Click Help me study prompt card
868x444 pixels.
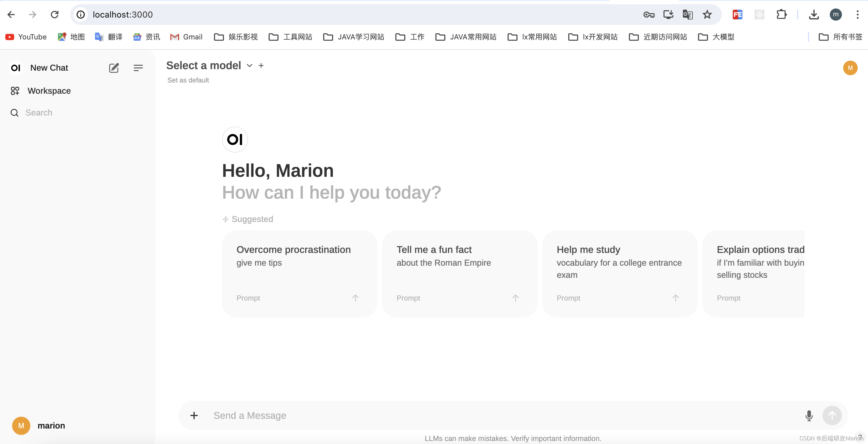[x=619, y=273]
